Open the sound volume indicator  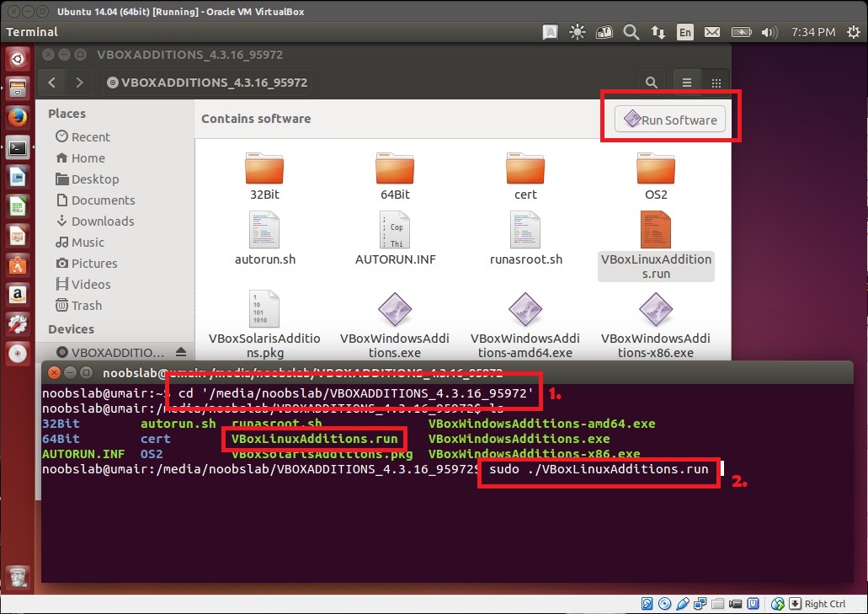pos(769,32)
